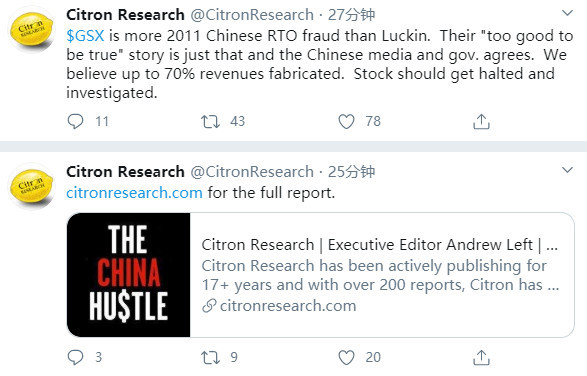The height and width of the screenshot is (376, 587).
Task: Reply to the $GSX fraud tweet
Action: (75, 121)
